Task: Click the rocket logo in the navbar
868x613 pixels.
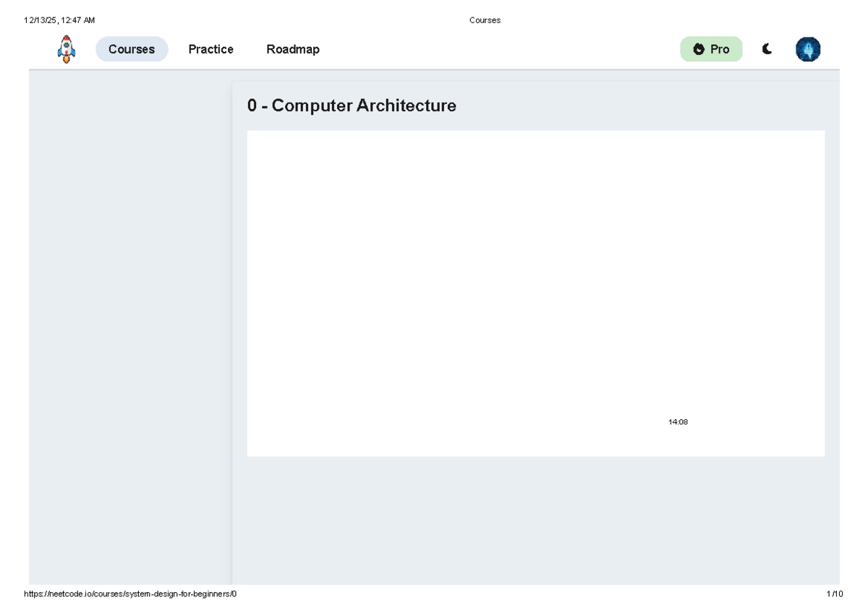Action: point(67,48)
